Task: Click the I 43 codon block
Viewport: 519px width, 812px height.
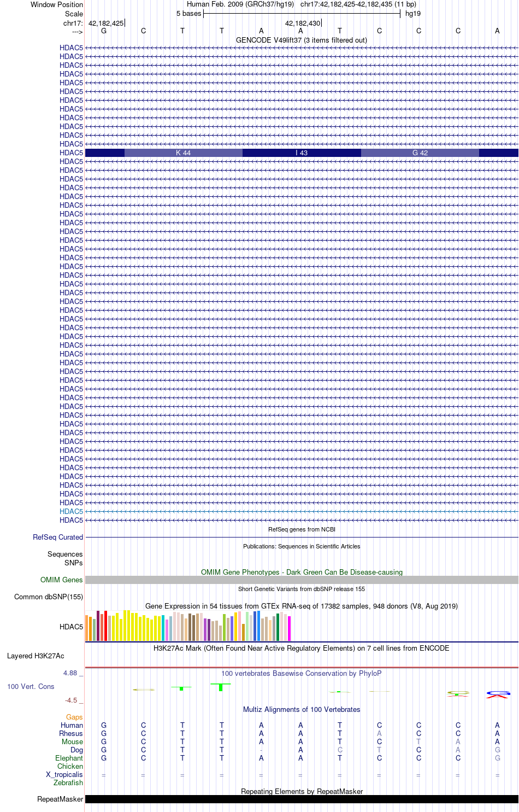Action: coord(302,153)
